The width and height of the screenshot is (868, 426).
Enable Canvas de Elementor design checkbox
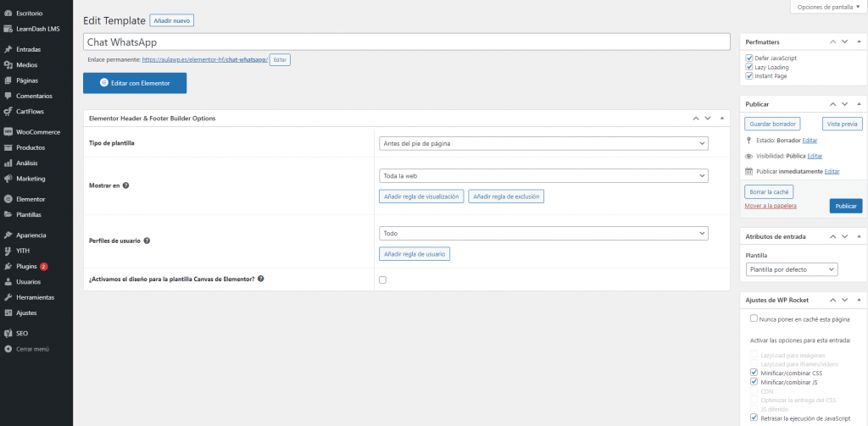pos(382,280)
